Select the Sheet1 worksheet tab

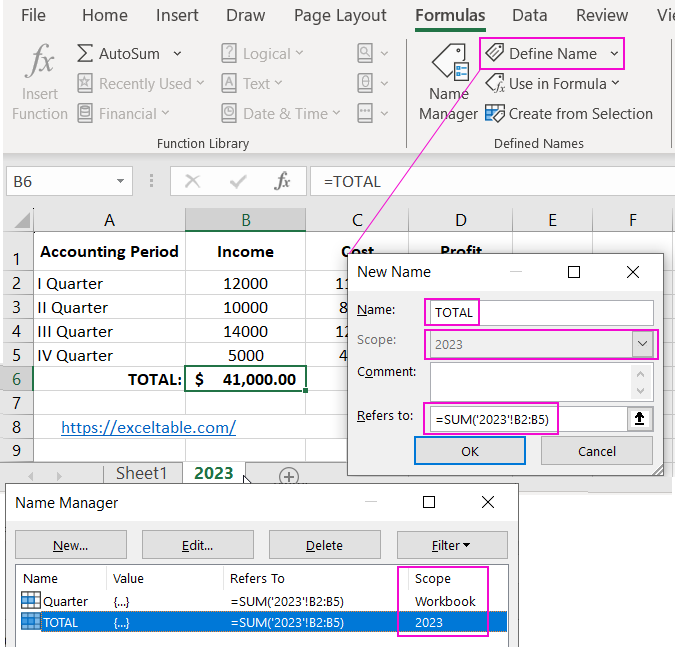(x=142, y=473)
